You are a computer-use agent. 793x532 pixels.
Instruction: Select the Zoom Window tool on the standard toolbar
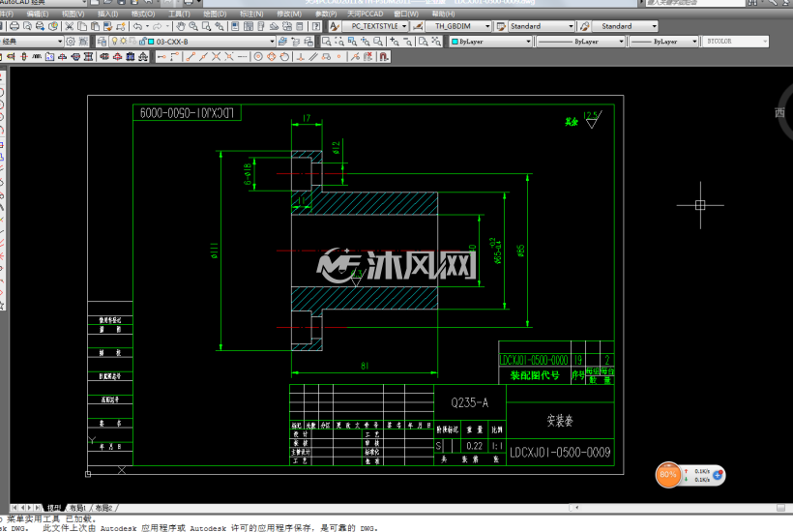206,26
